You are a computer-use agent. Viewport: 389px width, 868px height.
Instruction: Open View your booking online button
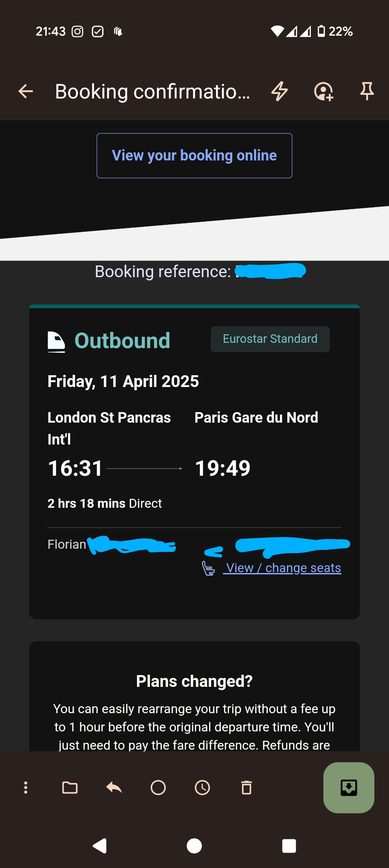click(194, 156)
